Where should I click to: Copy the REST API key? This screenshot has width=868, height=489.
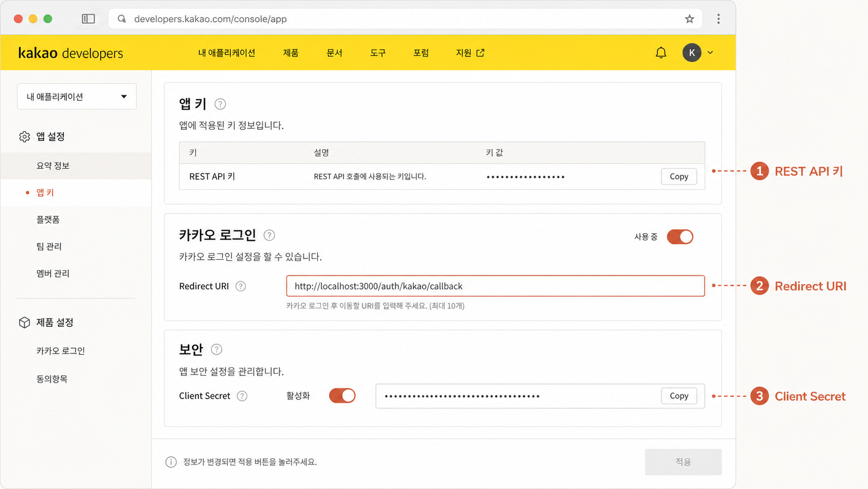coord(679,177)
